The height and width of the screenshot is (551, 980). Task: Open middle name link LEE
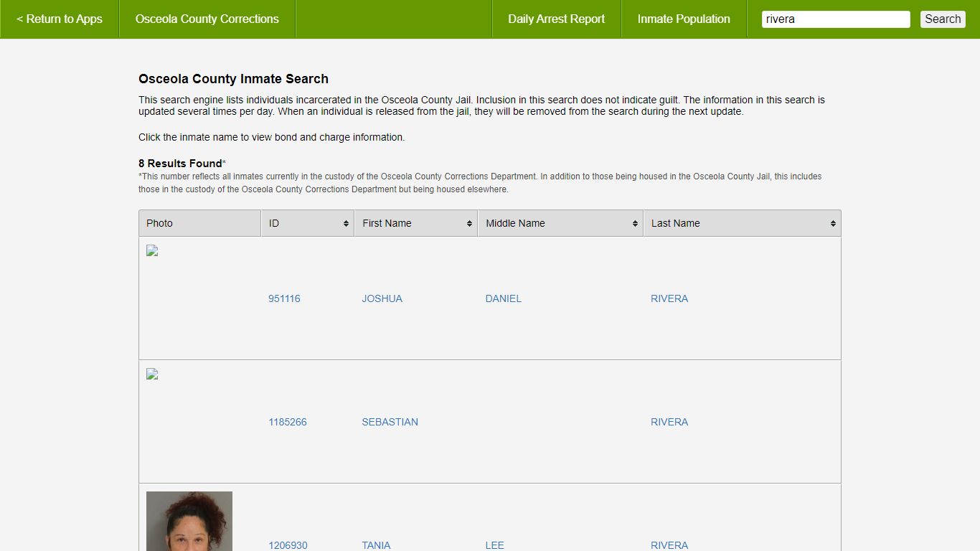(495, 545)
